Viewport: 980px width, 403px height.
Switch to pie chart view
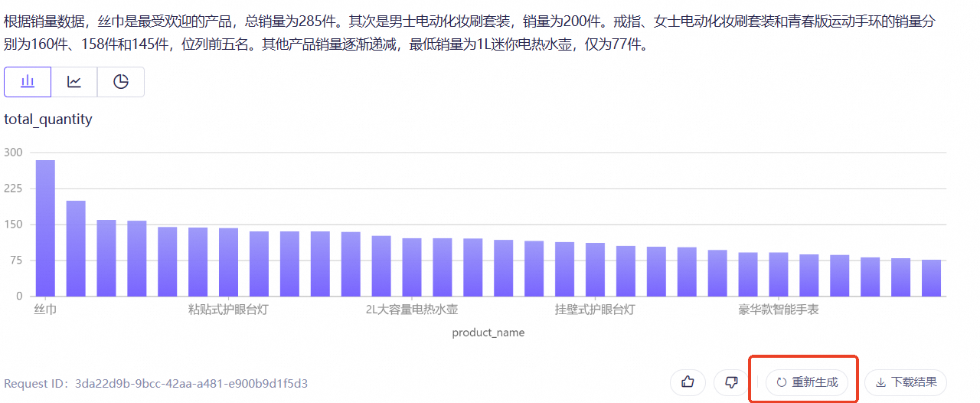click(x=121, y=82)
